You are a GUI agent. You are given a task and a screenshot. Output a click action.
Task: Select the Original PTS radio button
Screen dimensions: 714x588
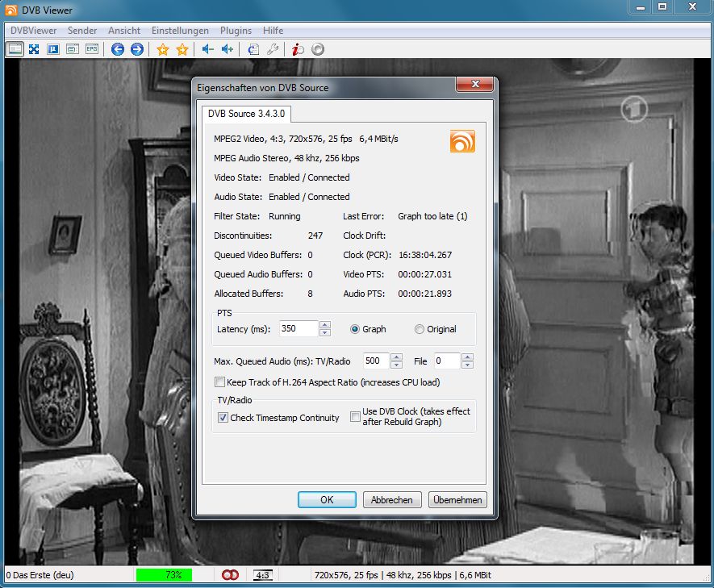coord(420,329)
